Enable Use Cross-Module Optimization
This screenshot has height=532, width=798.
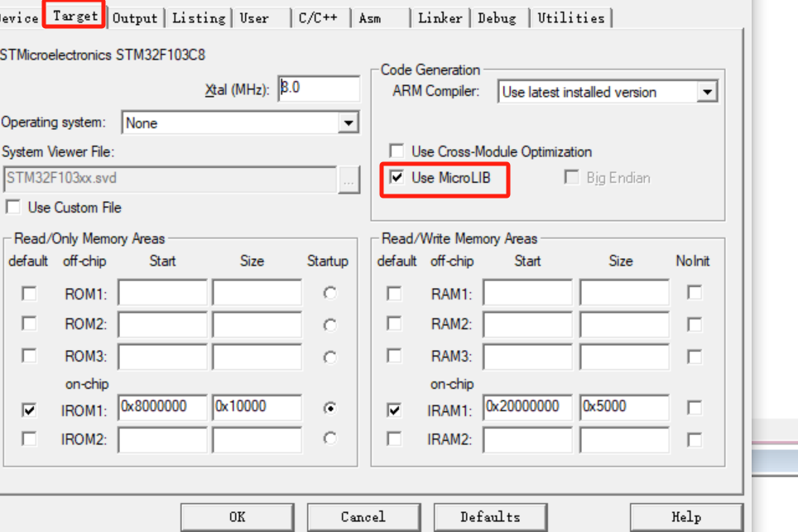[x=397, y=151]
